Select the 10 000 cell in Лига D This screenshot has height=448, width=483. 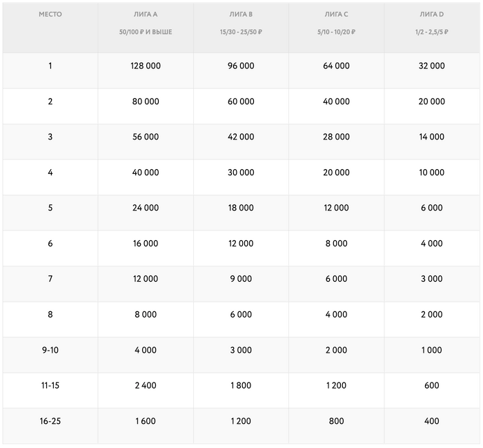432,173
